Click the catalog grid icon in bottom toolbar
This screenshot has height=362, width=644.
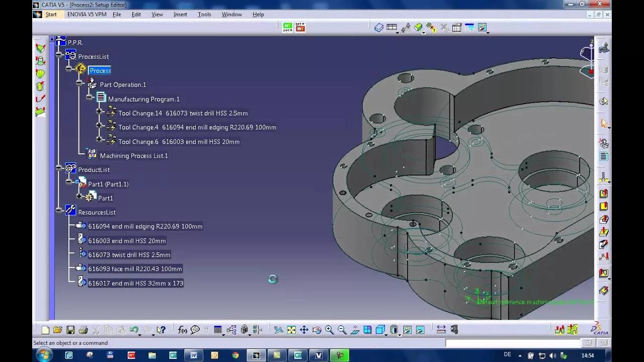217,330
